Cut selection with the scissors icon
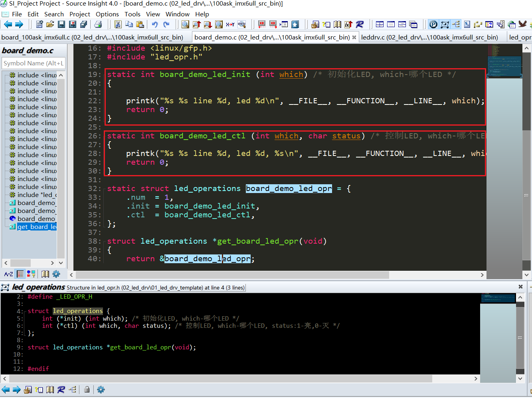This screenshot has width=532, height=398. pos(118,24)
